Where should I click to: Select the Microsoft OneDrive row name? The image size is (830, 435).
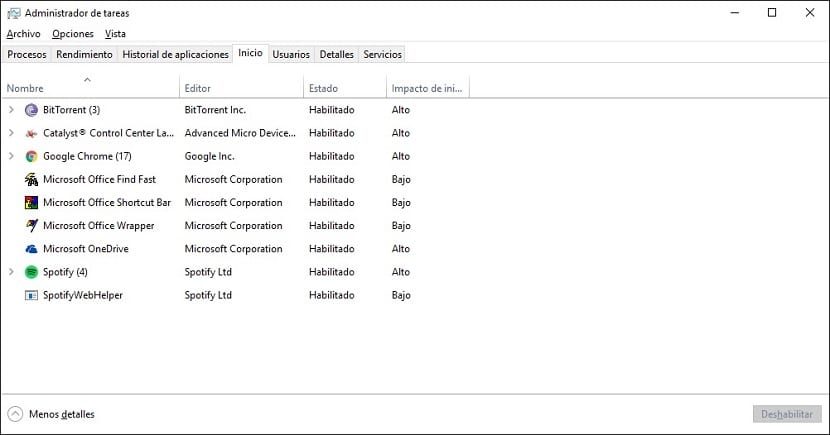click(86, 249)
